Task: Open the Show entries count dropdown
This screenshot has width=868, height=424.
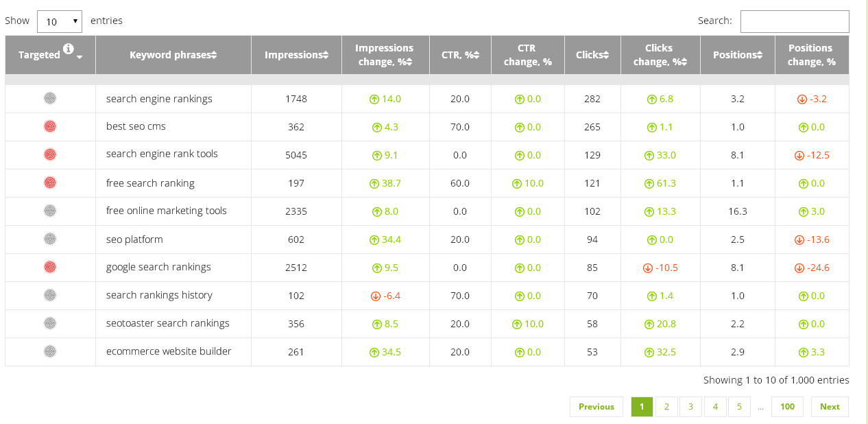Action: (60, 21)
